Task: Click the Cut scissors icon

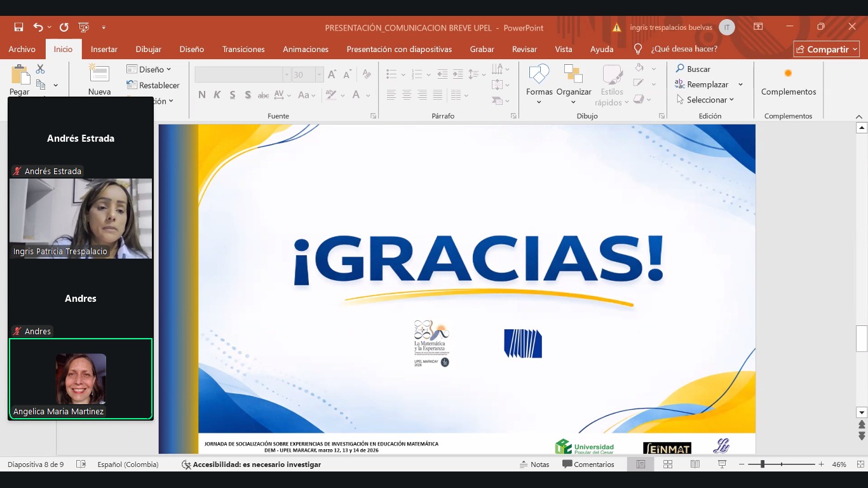Action: point(41,69)
